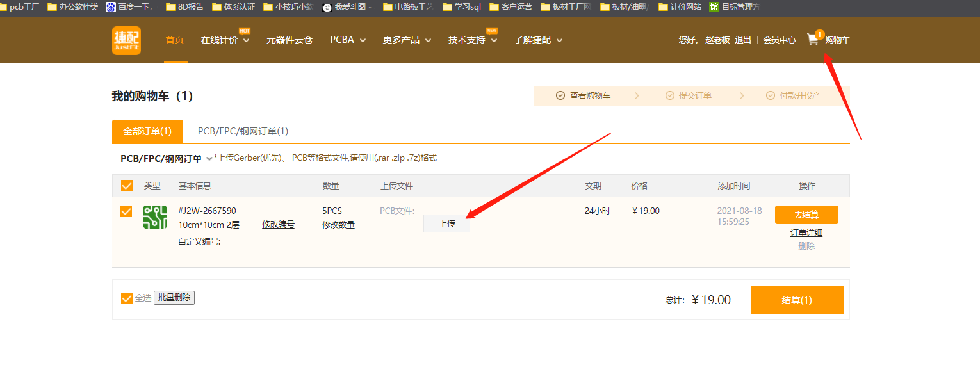This screenshot has height=381, width=980.
Task: Open the 修改数量 link
Action: point(338,224)
